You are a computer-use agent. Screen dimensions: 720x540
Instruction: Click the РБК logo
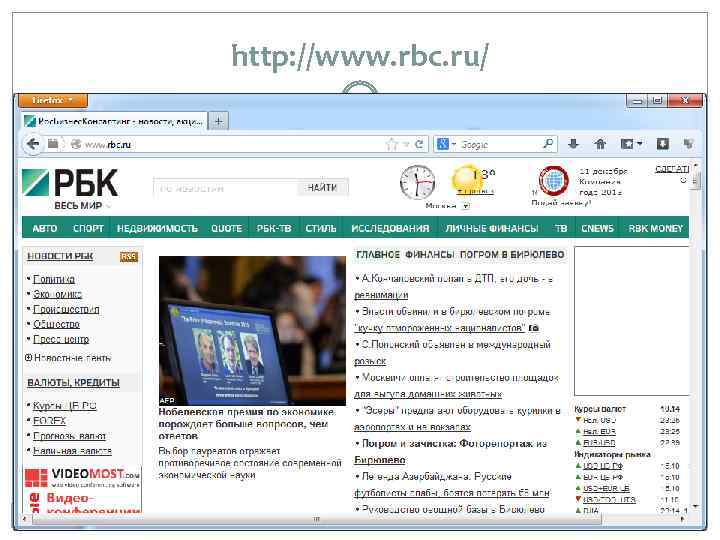tap(70, 183)
